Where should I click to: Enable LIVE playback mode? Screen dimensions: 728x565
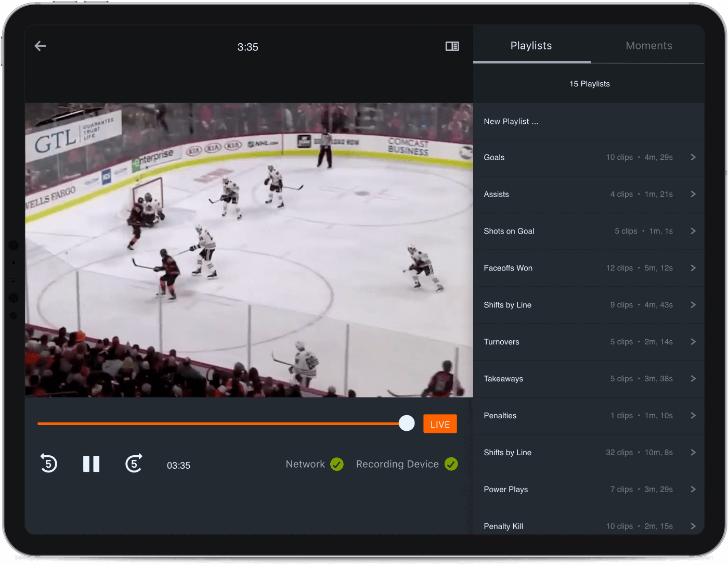pos(440,423)
